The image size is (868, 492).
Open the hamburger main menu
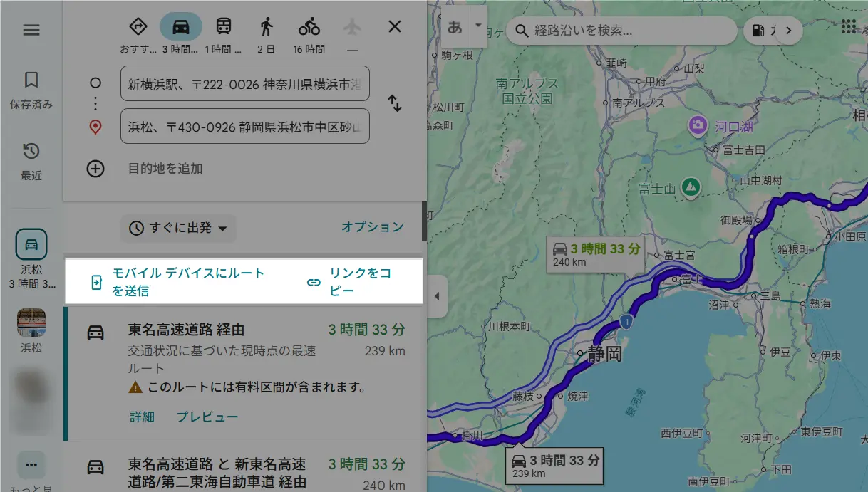coord(31,30)
